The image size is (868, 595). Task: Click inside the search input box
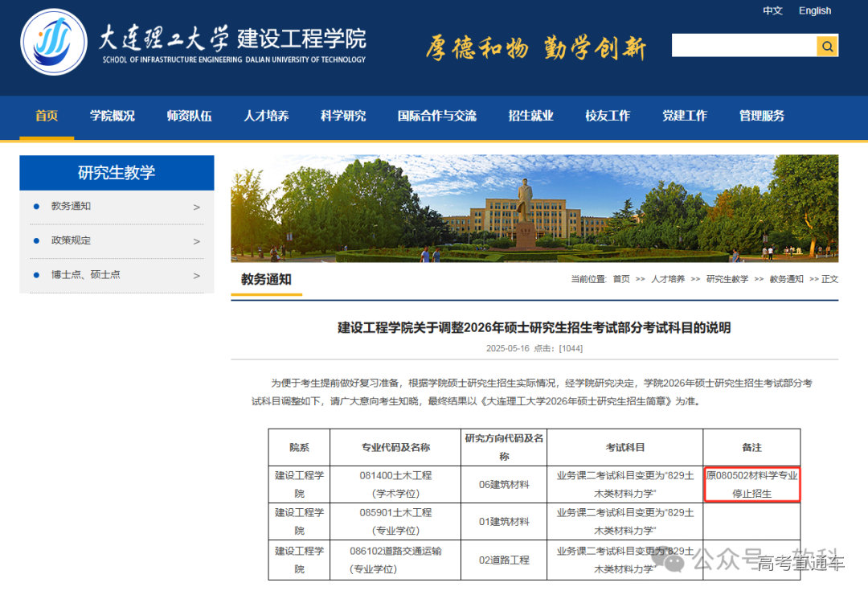click(x=743, y=46)
